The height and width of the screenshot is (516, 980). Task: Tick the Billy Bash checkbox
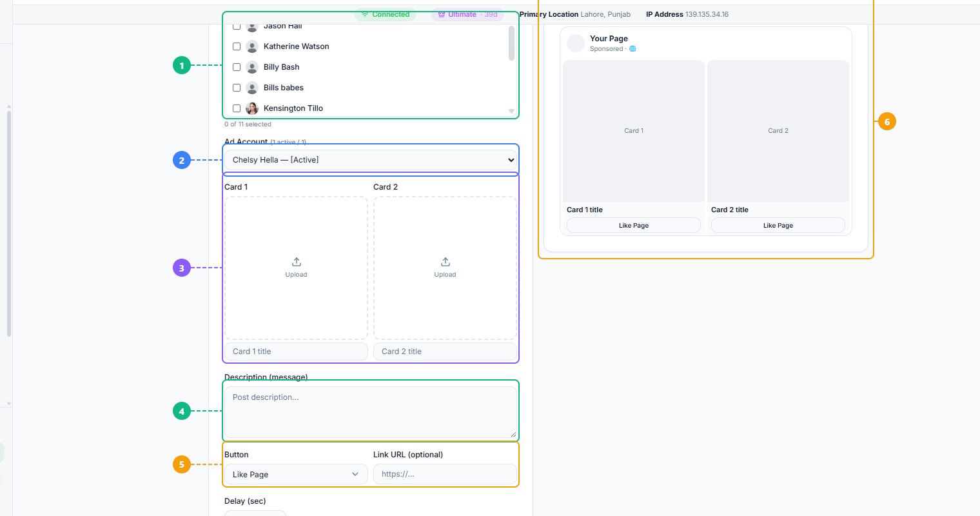tap(237, 67)
